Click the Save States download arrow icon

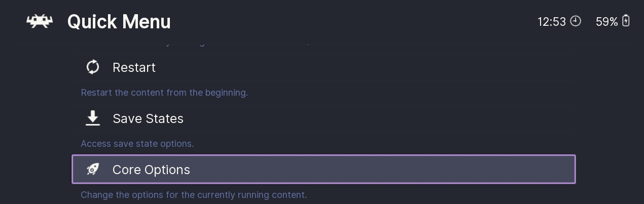[93, 118]
